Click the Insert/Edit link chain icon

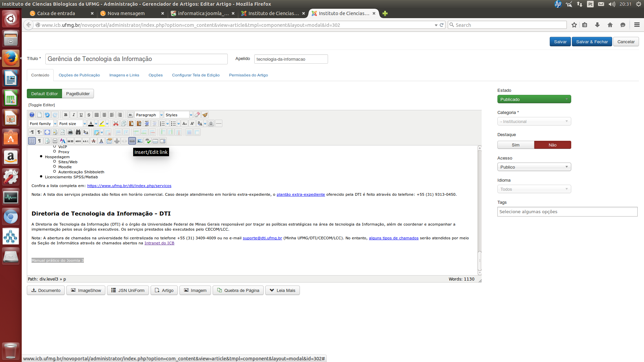coord(132,141)
